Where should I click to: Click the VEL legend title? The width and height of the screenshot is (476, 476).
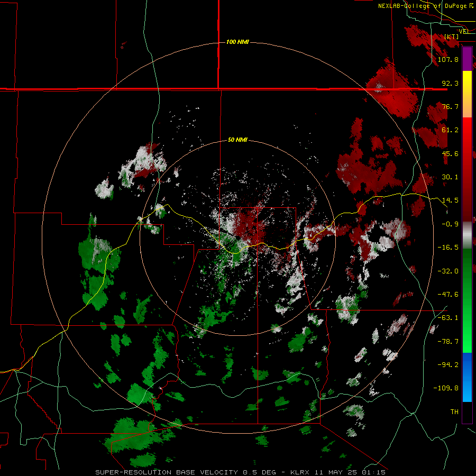tap(464, 31)
